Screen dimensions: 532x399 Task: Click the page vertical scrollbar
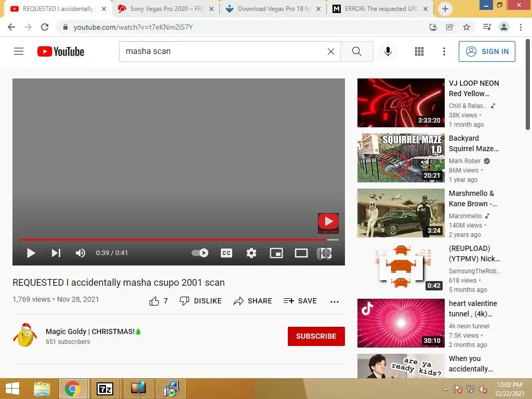[528, 85]
